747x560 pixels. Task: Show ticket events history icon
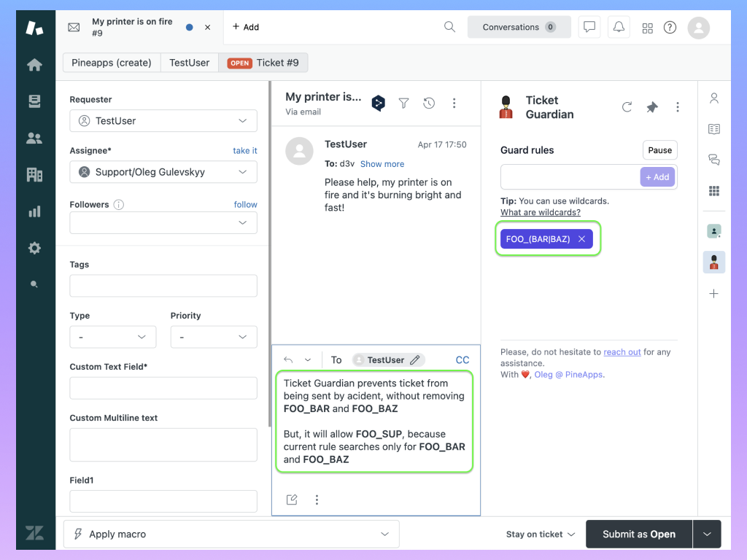429,103
